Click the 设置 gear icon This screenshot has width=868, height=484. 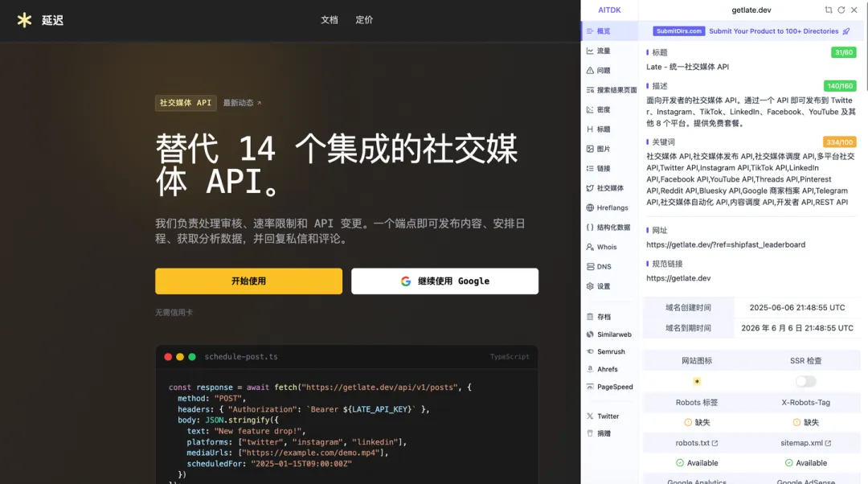(x=590, y=286)
